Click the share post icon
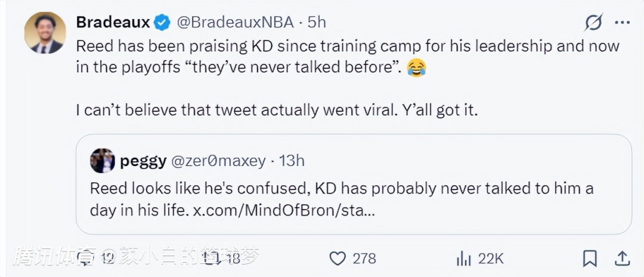This screenshot has height=277, width=644. click(x=622, y=258)
